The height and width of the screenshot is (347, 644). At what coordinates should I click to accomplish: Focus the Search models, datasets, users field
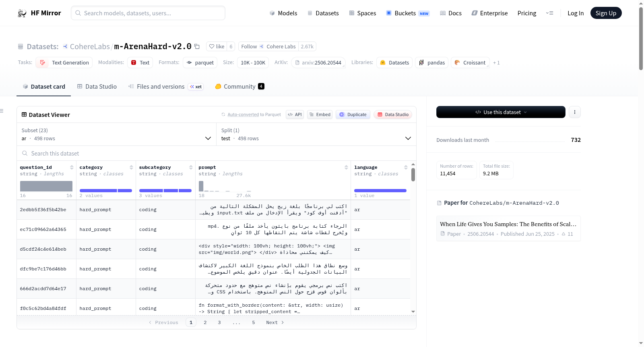pos(148,13)
